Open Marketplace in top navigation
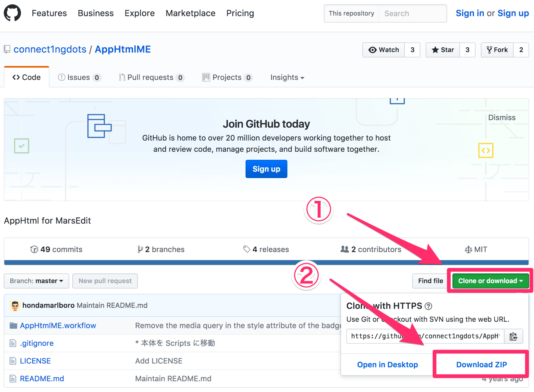The height and width of the screenshot is (392, 534). click(190, 13)
